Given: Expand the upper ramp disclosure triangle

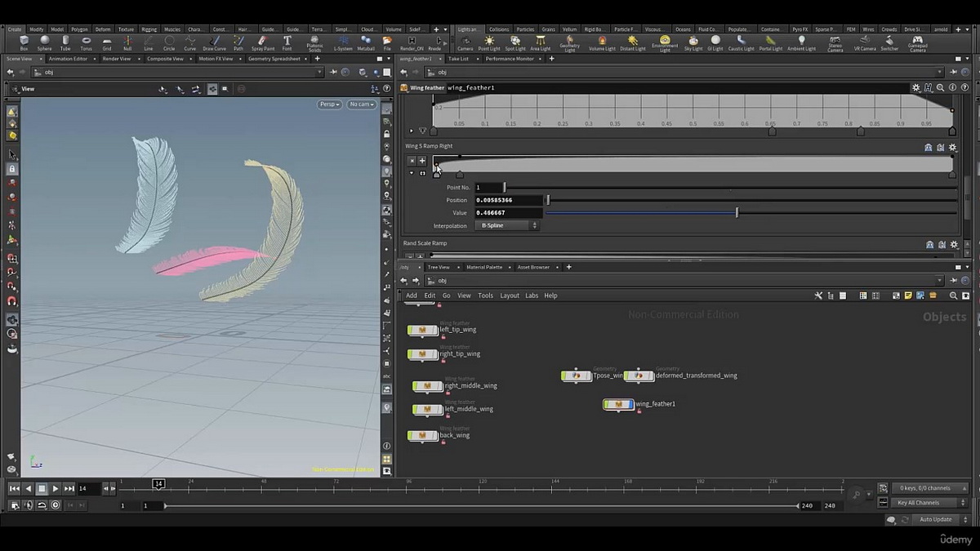Looking at the screenshot, I should [x=412, y=131].
